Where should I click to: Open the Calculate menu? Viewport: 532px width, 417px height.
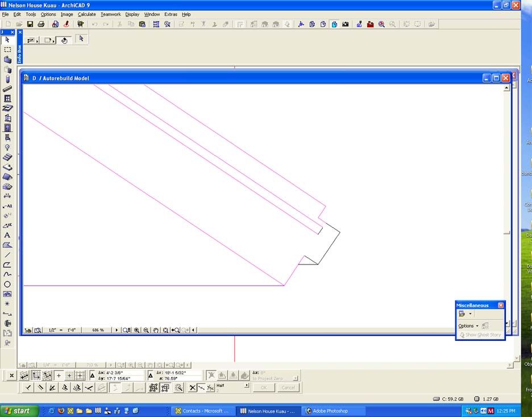86,14
